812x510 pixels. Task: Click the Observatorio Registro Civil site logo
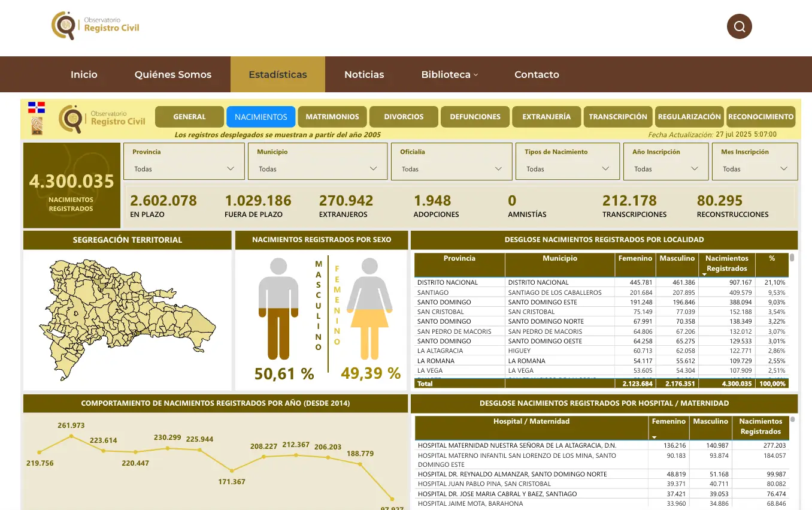tap(96, 25)
